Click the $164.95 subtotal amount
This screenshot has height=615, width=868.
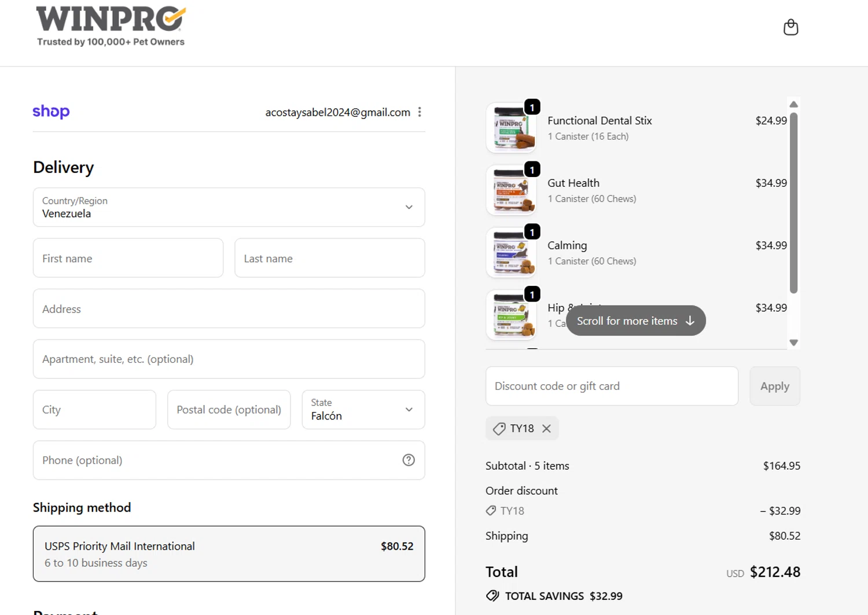click(782, 466)
